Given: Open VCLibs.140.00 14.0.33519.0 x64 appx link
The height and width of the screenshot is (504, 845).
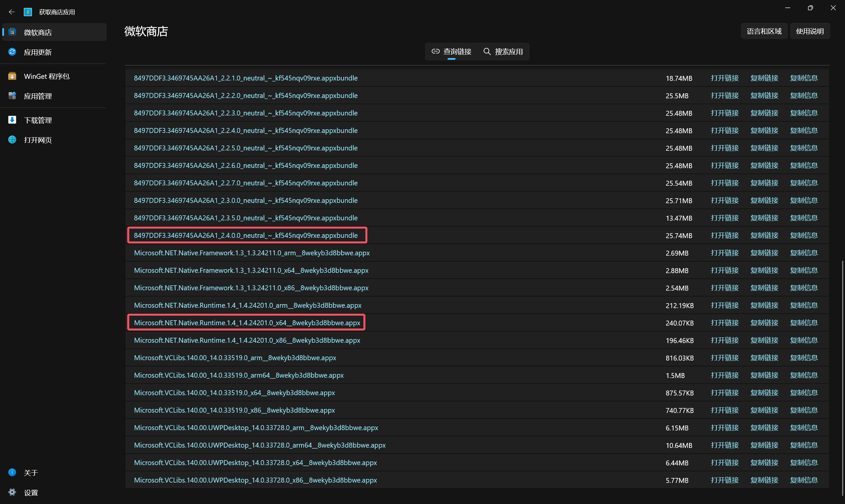Looking at the screenshot, I should point(234,393).
